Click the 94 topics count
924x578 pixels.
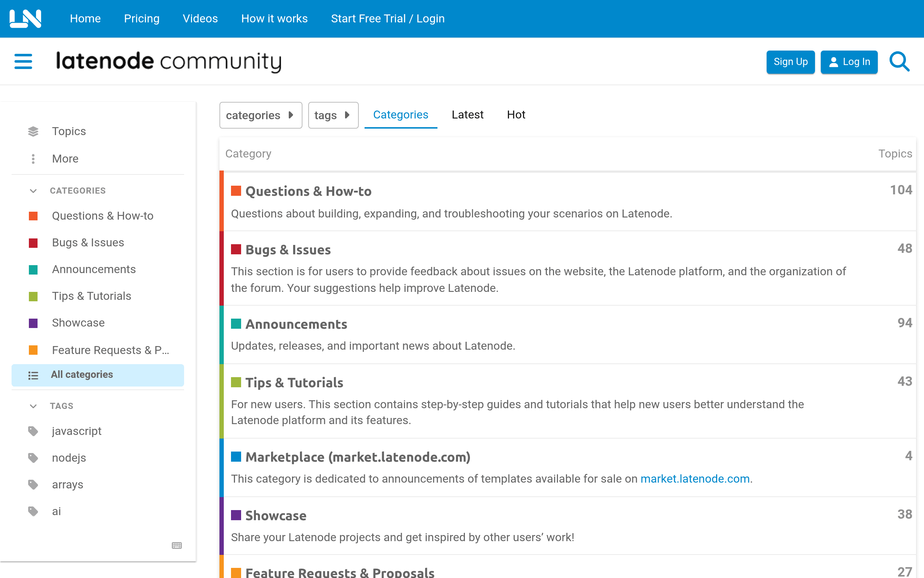905,323
